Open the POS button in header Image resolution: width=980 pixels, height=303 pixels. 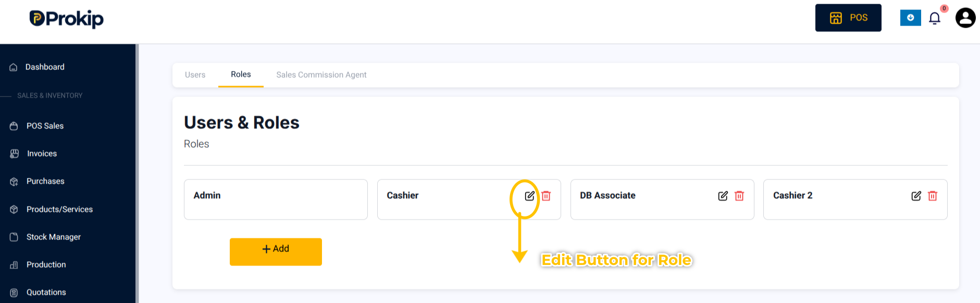click(x=848, y=18)
